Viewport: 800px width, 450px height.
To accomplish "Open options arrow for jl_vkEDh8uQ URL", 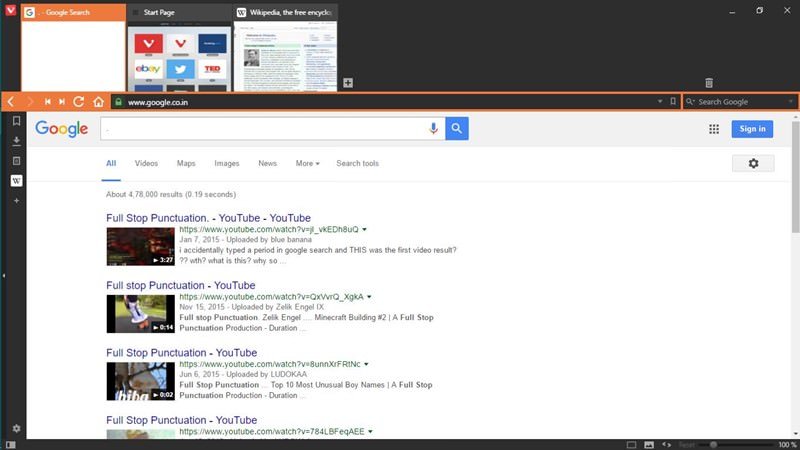I will (x=364, y=230).
